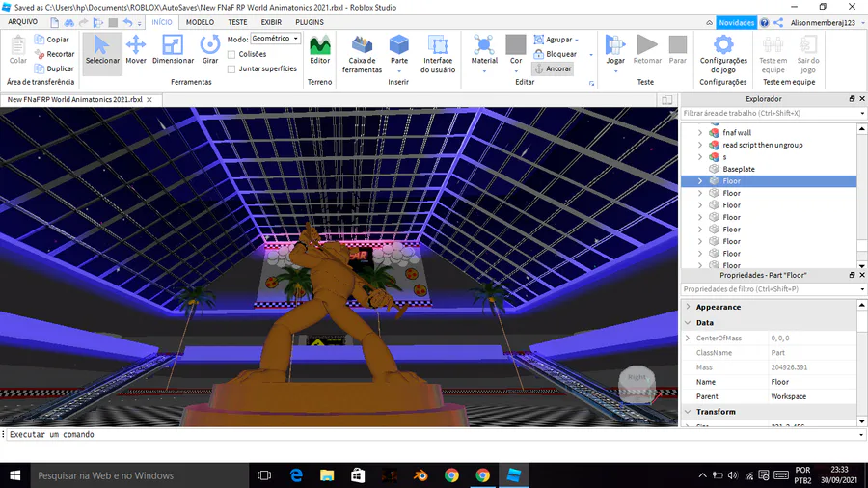Open Blender from the taskbar
Image resolution: width=868 pixels, height=488 pixels.
[420, 475]
